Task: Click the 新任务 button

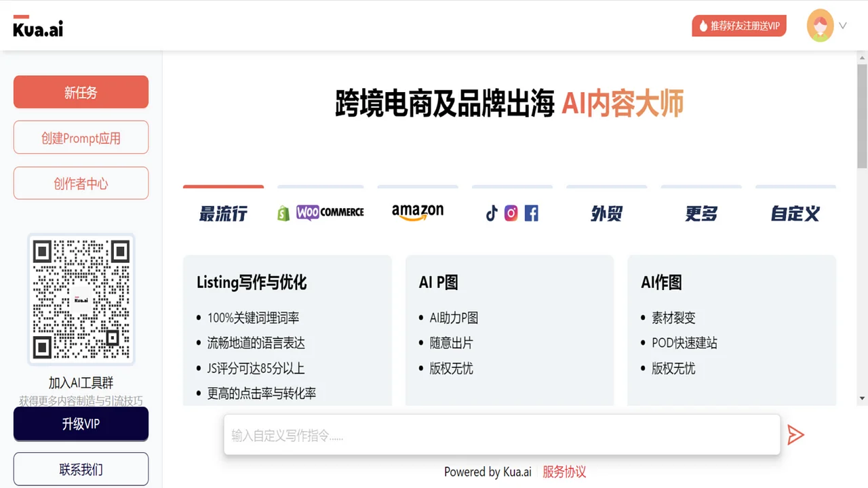Action: coord(81,91)
